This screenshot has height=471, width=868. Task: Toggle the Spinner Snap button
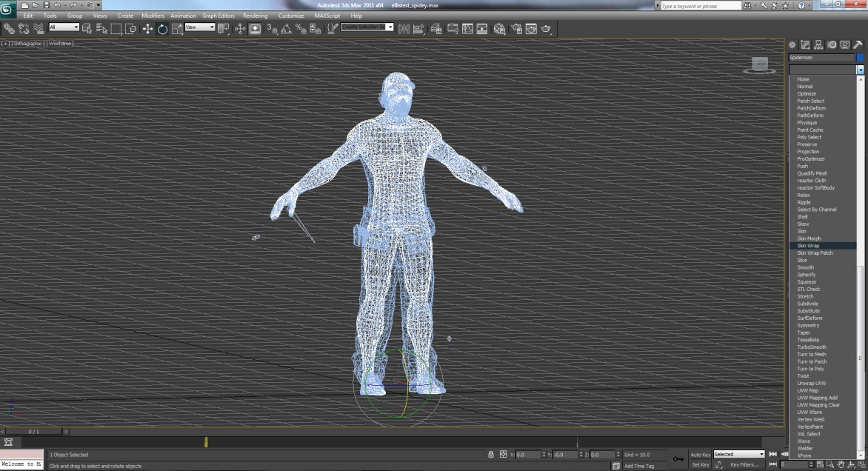(x=315, y=29)
